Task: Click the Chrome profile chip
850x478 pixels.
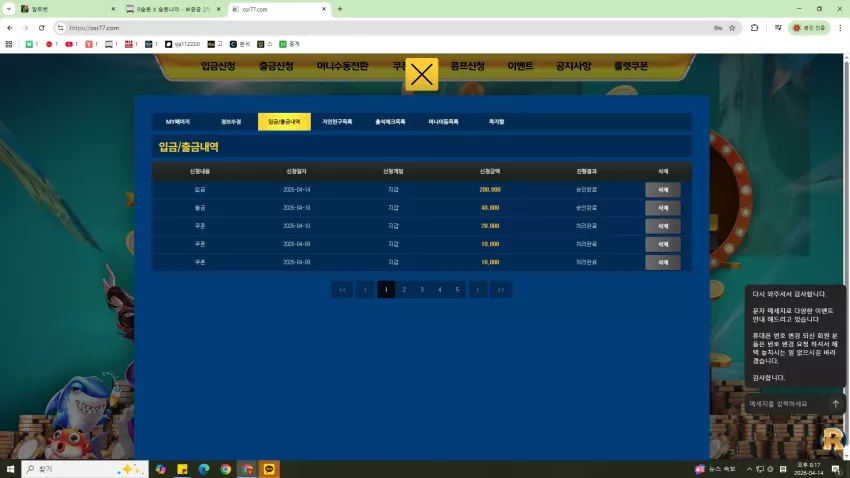Action: point(809,28)
